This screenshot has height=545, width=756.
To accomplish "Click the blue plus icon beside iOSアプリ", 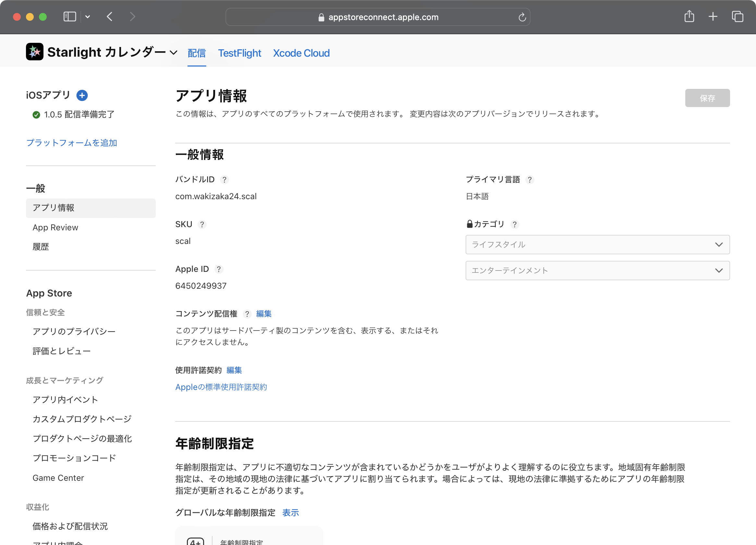I will click(x=82, y=96).
